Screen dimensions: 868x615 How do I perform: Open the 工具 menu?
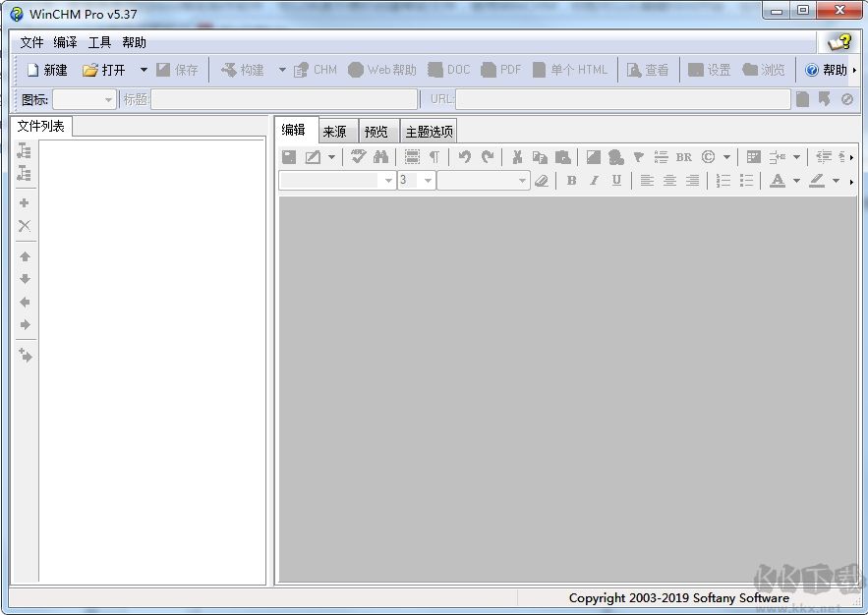(99, 42)
